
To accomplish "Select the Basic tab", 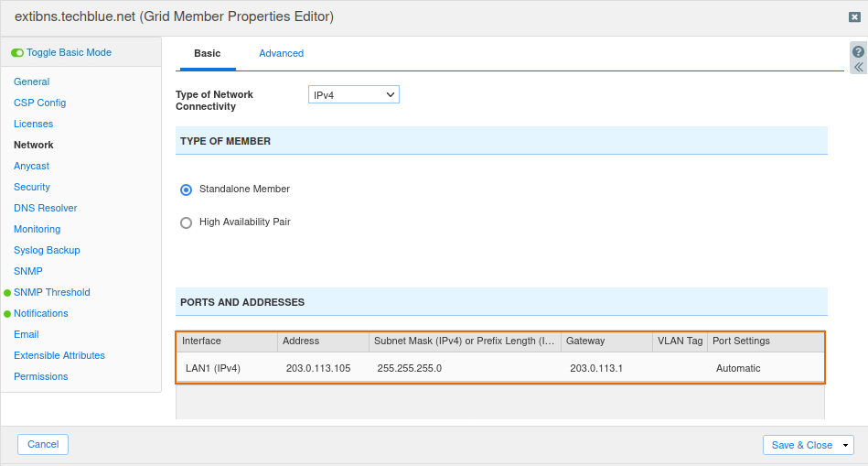I will 207,53.
